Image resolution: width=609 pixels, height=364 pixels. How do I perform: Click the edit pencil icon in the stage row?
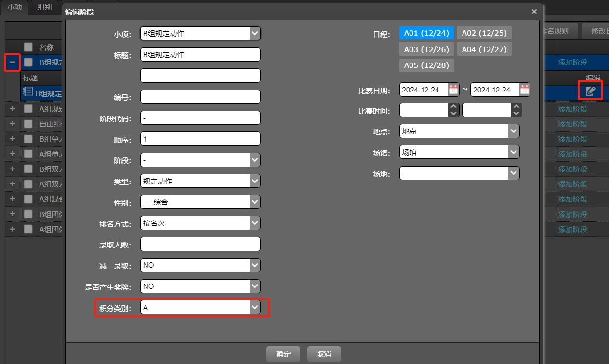click(590, 91)
